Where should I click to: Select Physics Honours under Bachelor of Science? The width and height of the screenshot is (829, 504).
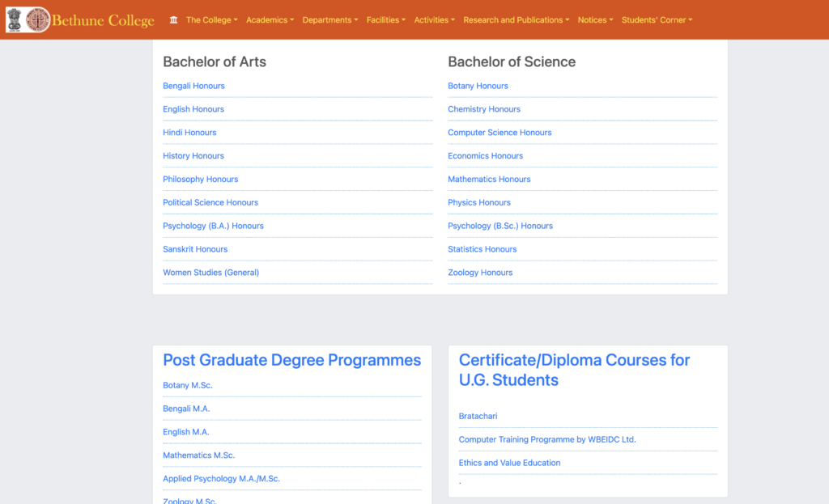coord(479,202)
